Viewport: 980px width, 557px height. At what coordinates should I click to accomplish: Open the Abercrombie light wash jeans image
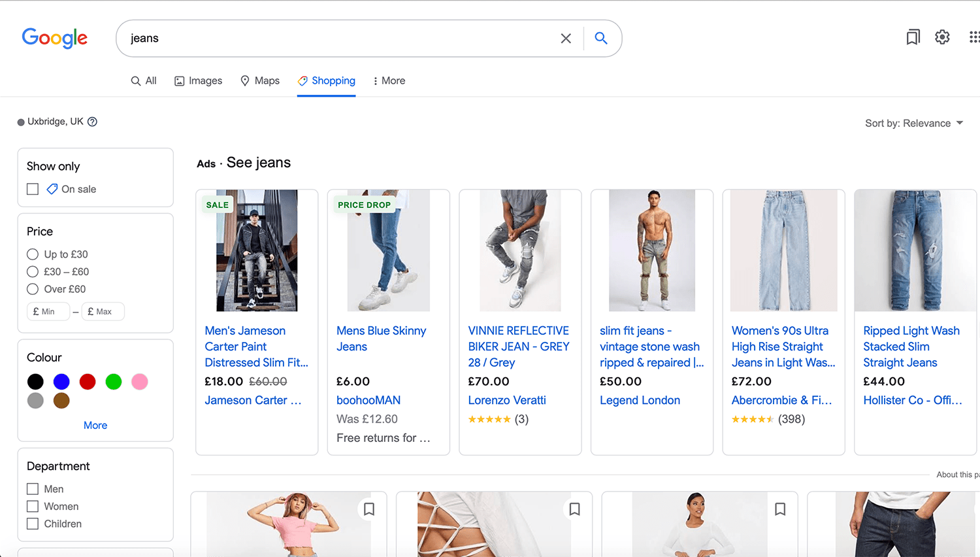tap(783, 250)
